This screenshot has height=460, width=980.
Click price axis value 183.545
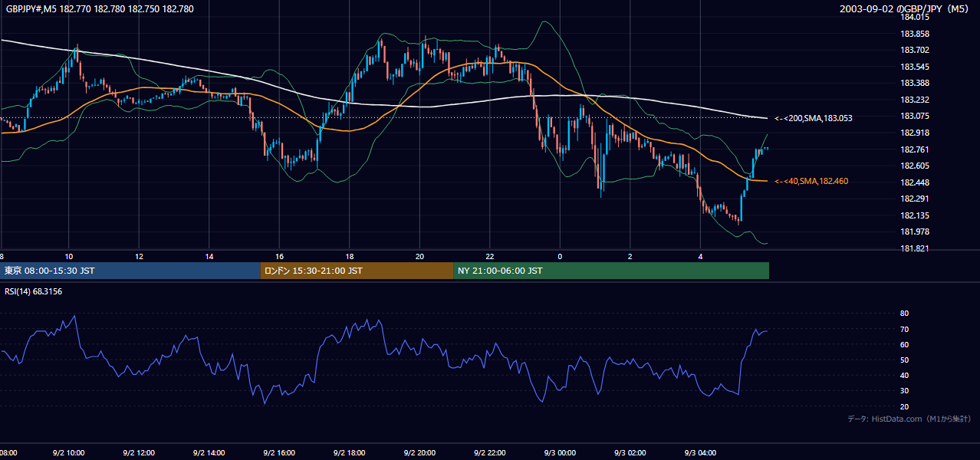[915, 67]
